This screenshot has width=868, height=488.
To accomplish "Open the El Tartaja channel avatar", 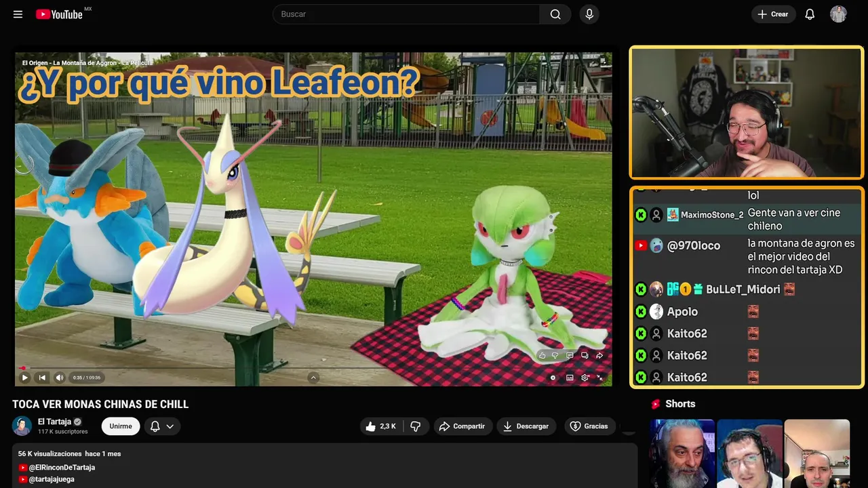I will point(22,426).
